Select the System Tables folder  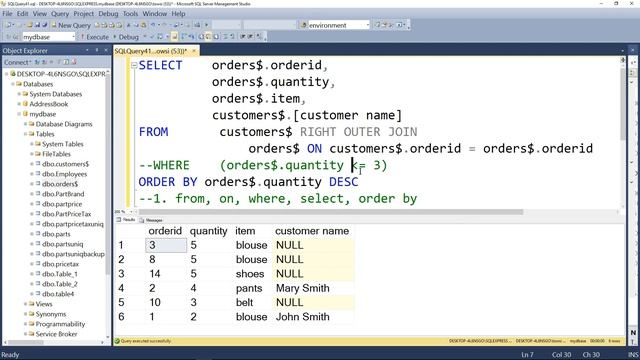(62, 144)
